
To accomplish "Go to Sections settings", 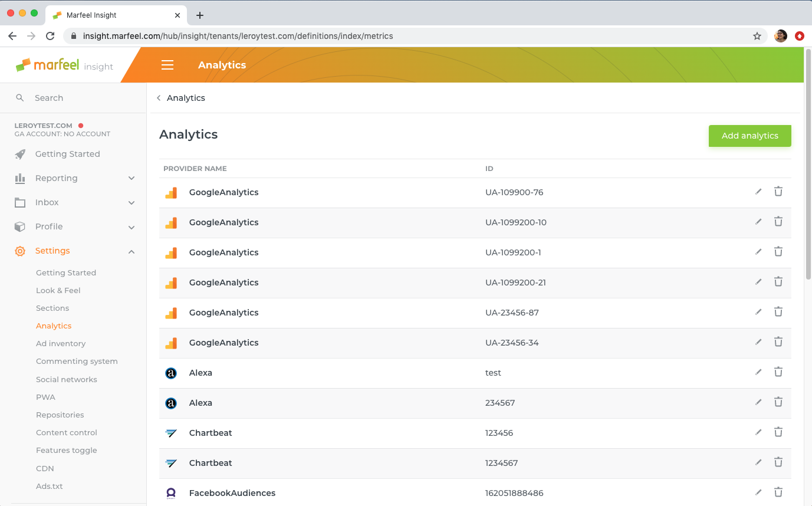I will pos(52,308).
